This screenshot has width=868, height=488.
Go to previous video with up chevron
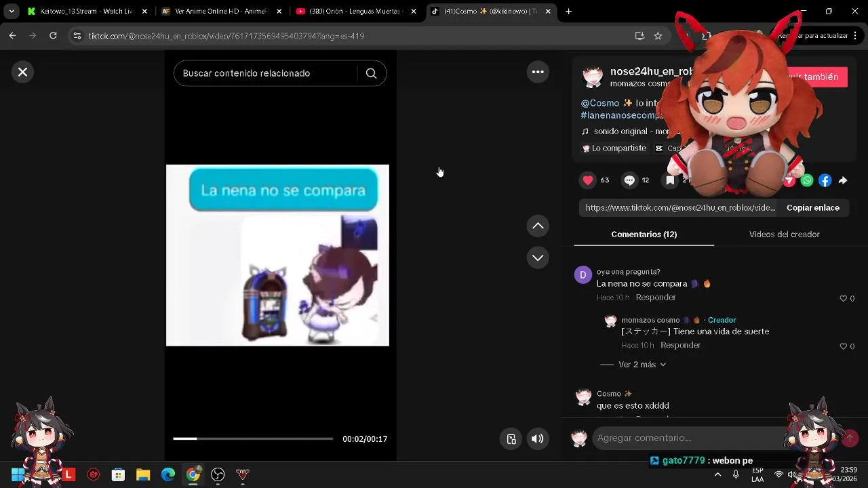click(x=538, y=226)
